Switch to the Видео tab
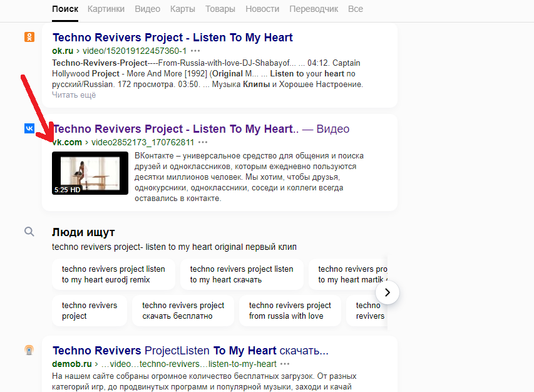This screenshot has height=392, width=534. click(148, 9)
